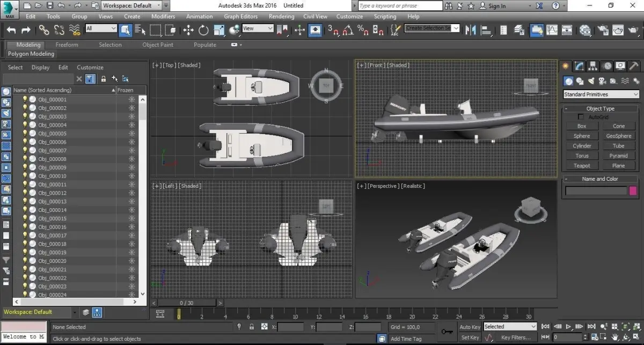Collapse the Name and Color rollout
The height and width of the screenshot is (345, 644).
tap(601, 179)
